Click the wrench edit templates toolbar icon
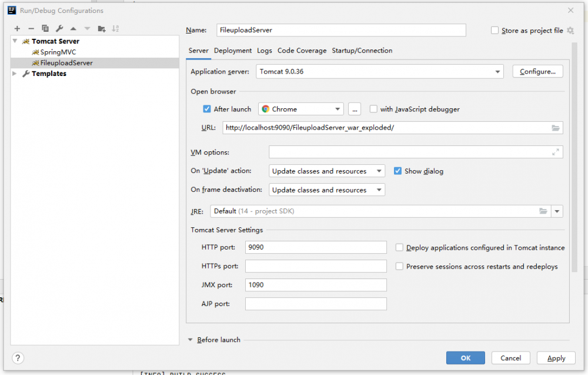This screenshot has height=375, width=588. [x=59, y=28]
